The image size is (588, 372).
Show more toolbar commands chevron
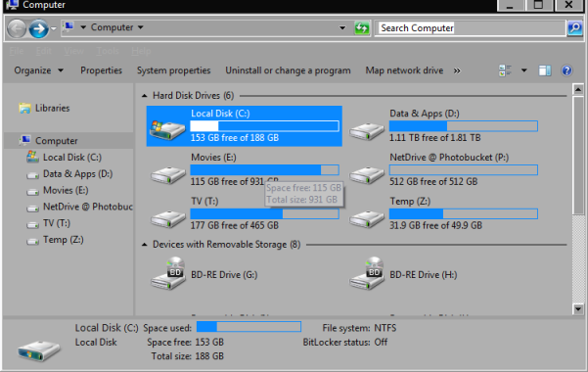click(x=457, y=70)
